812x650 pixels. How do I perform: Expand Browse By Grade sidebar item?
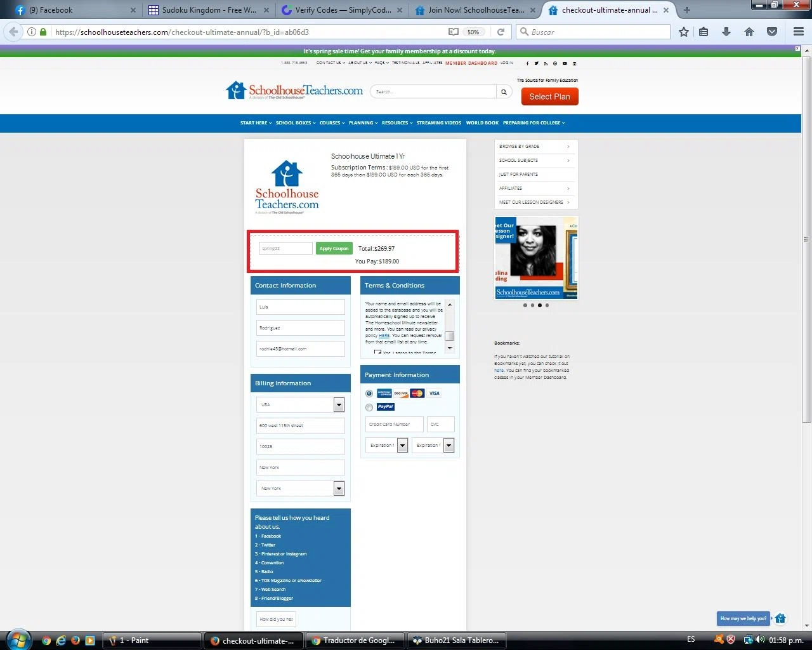(535, 147)
